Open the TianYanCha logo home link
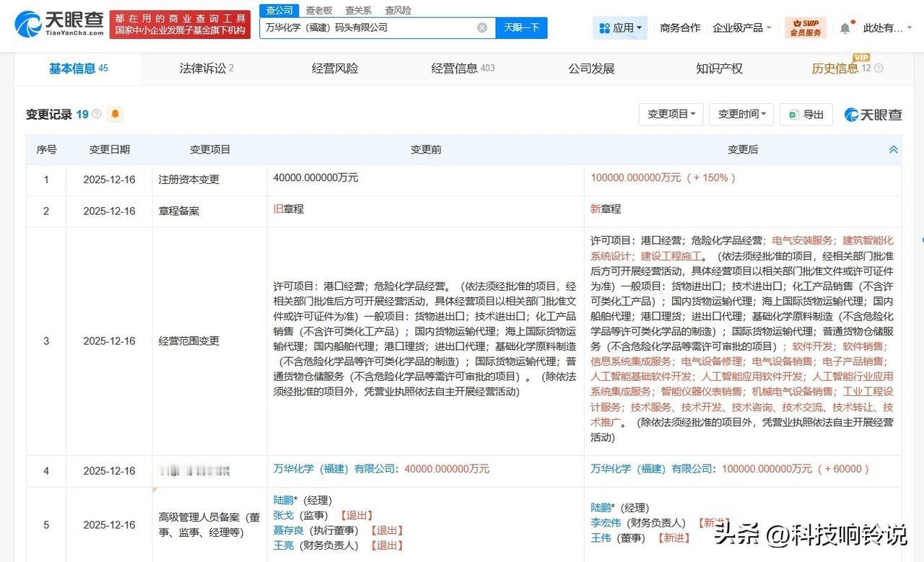 pos(59,25)
